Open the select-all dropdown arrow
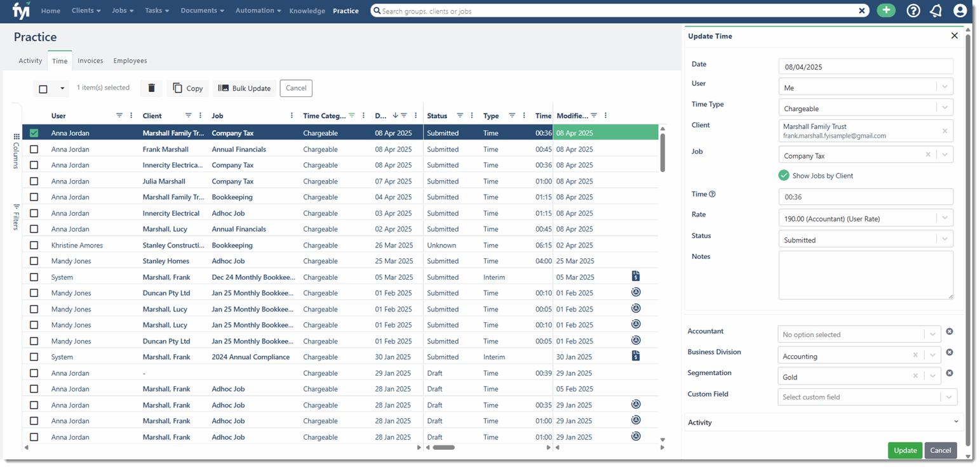980x467 pixels. click(62, 89)
